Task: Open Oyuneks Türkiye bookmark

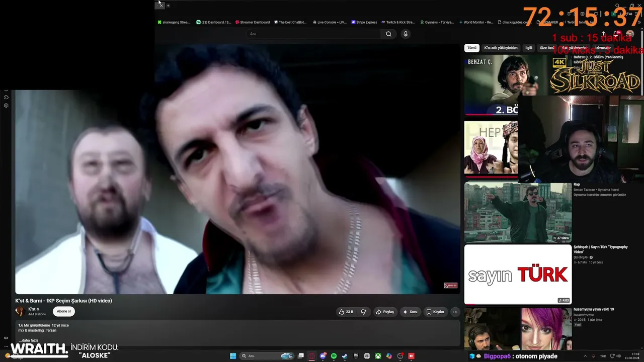Action: click(437, 22)
